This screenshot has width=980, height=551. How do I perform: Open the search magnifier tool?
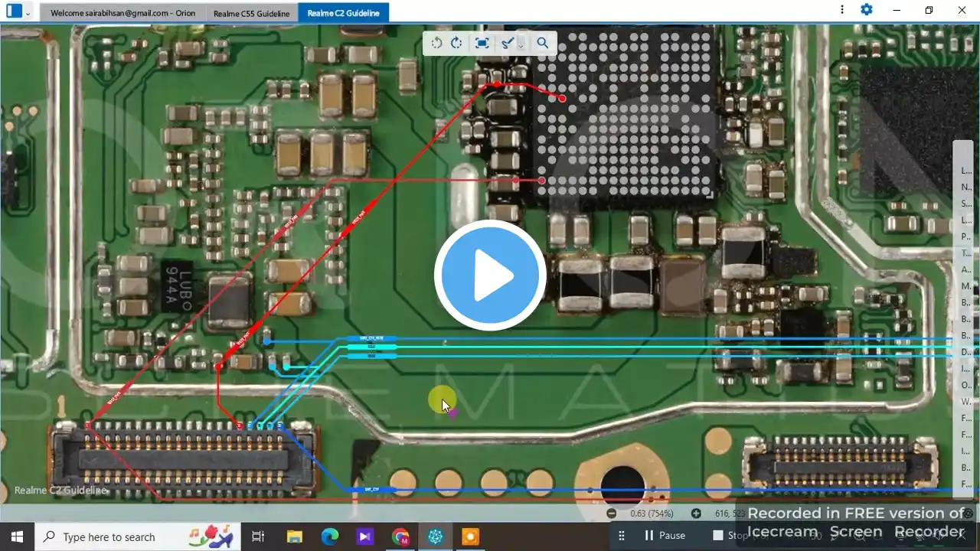click(x=543, y=43)
